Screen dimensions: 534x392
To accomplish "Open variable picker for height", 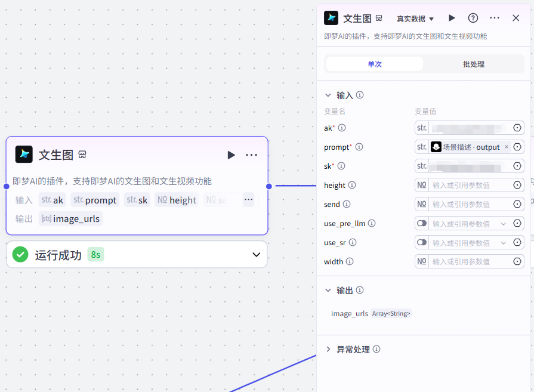I will 517,185.
